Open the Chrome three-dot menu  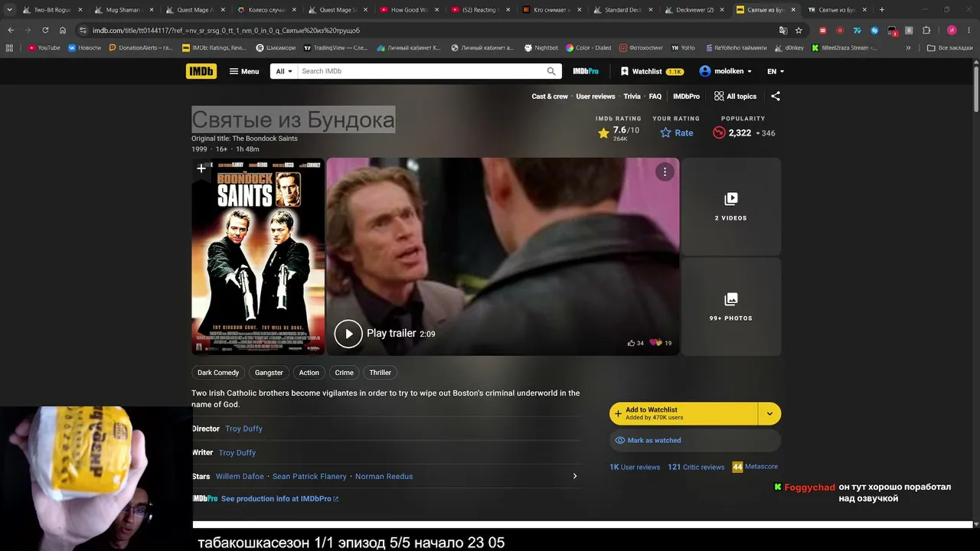click(969, 30)
